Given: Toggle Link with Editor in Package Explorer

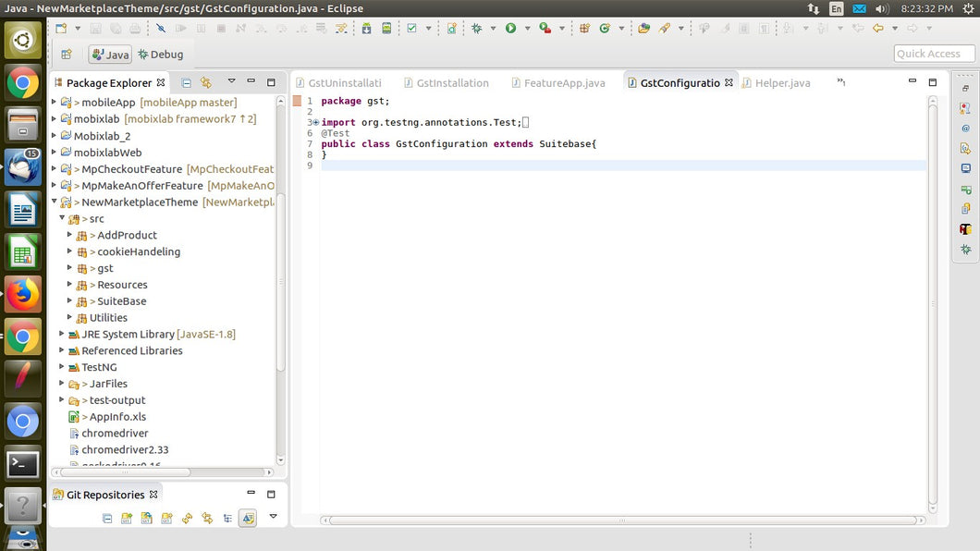Looking at the screenshot, I should tap(206, 82).
